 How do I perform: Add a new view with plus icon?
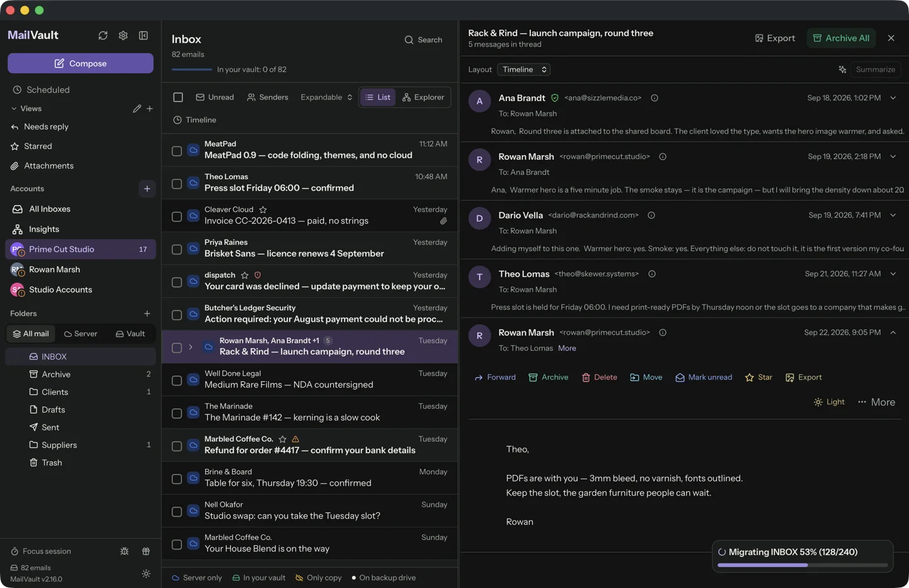[150, 109]
